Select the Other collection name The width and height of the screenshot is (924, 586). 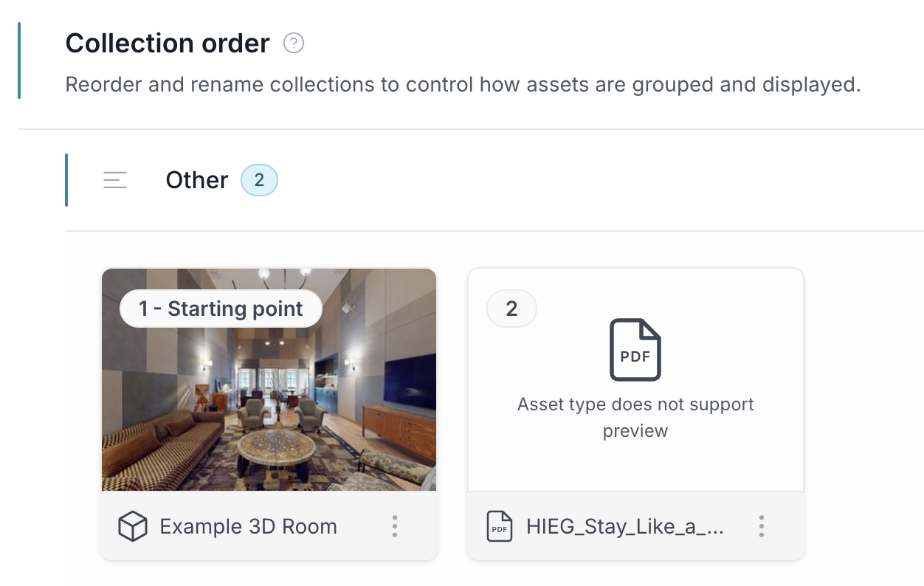click(x=197, y=180)
